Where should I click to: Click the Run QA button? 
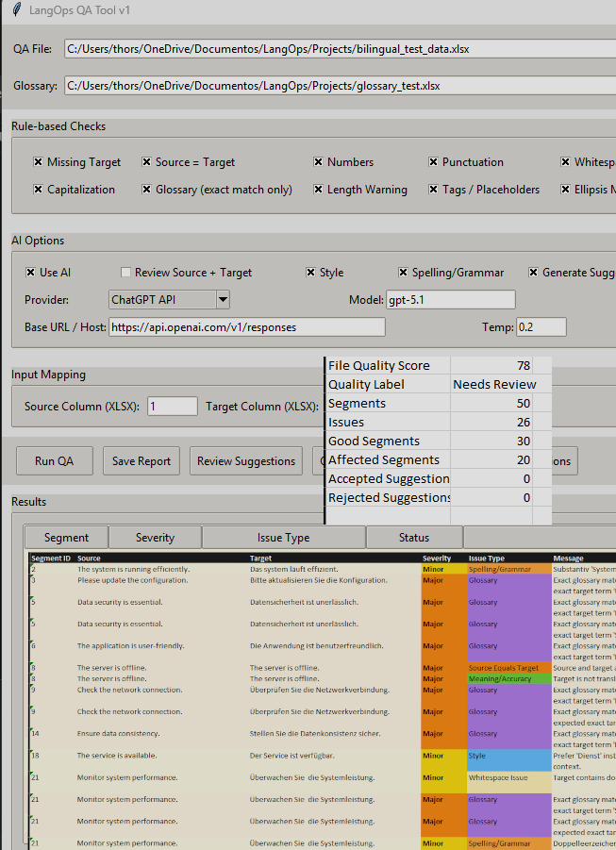(x=56, y=461)
